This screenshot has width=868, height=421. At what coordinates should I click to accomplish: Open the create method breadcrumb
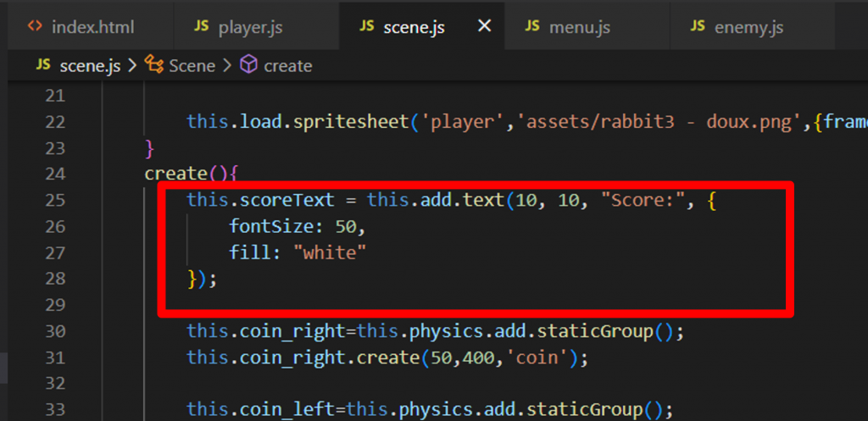(288, 66)
